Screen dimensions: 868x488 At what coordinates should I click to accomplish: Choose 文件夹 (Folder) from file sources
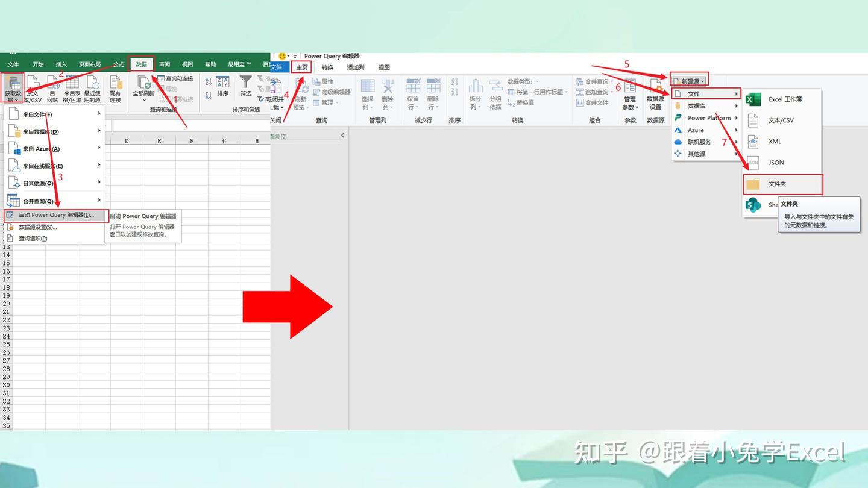[783, 184]
